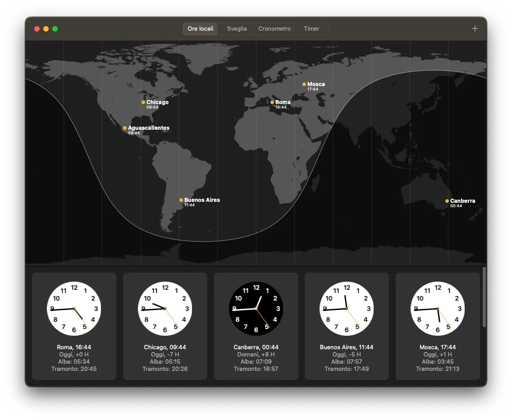This screenshot has width=512, height=420.
Task: Select the Buenos Aires clock card
Action: coord(346,327)
